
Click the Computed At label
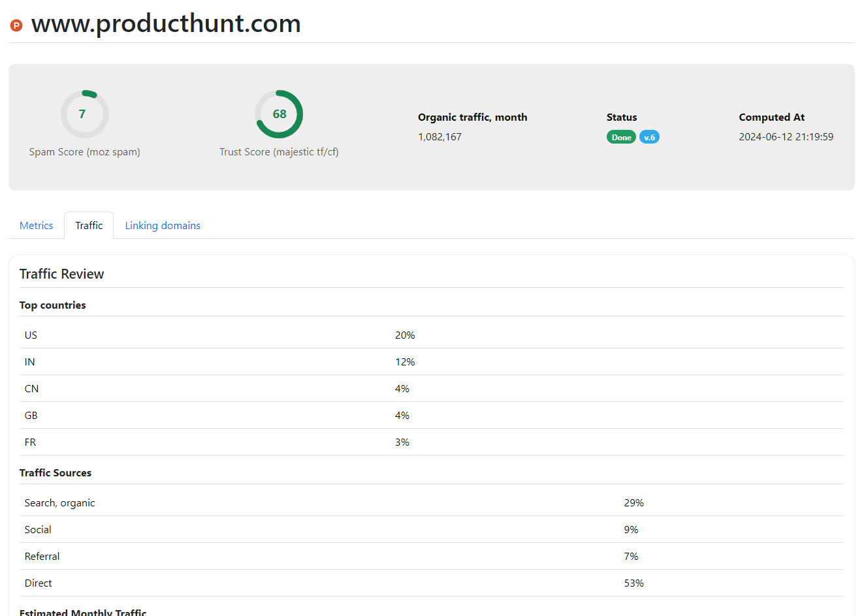coord(772,117)
